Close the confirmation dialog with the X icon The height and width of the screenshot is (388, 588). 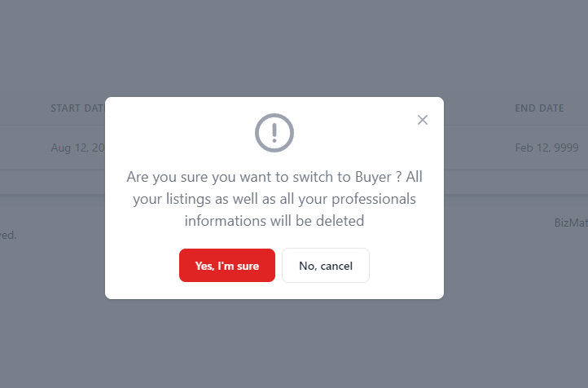pos(422,120)
